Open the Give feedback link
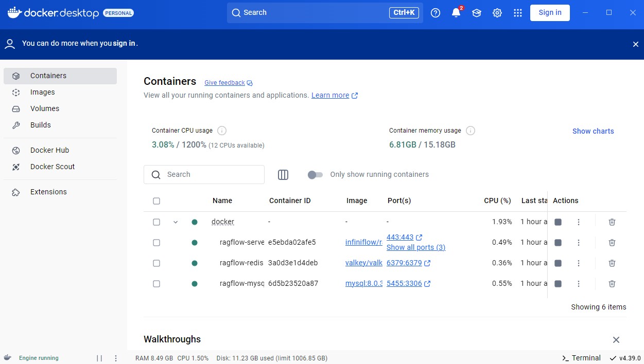This screenshot has height=364, width=644. coord(229,83)
